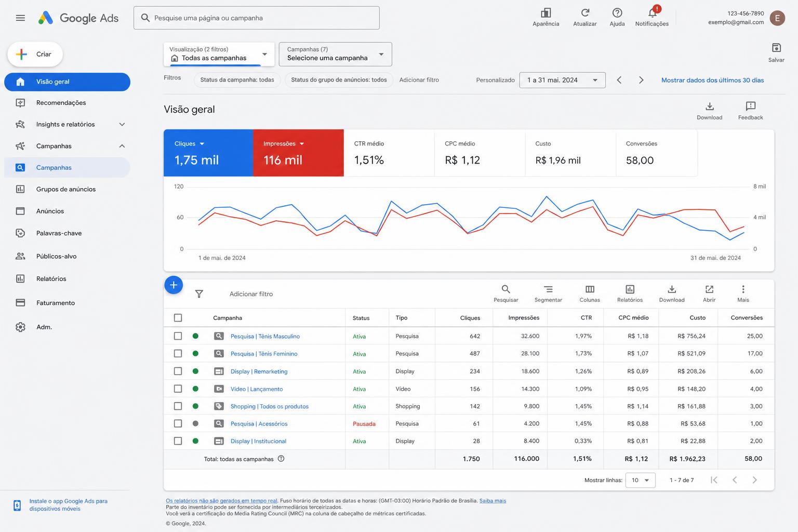
Task: Open the Mais three-dot menu
Action: 743,289
